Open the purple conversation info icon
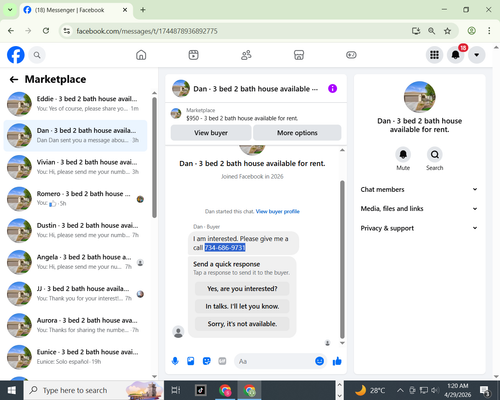500x400 pixels. click(332, 89)
